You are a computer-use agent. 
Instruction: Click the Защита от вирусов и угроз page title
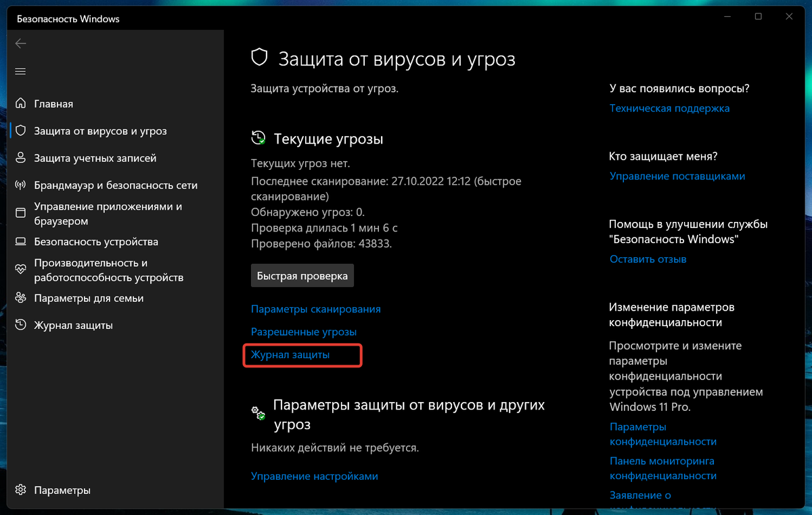point(397,59)
